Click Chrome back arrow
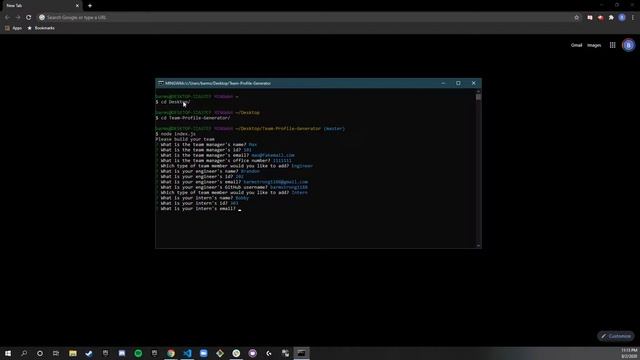 click(x=7, y=18)
